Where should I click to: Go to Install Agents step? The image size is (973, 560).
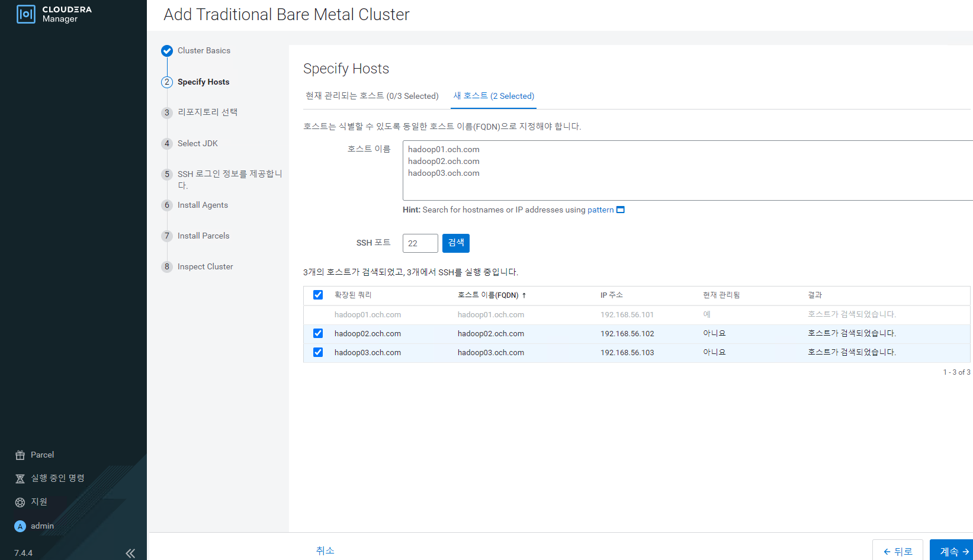203,205
